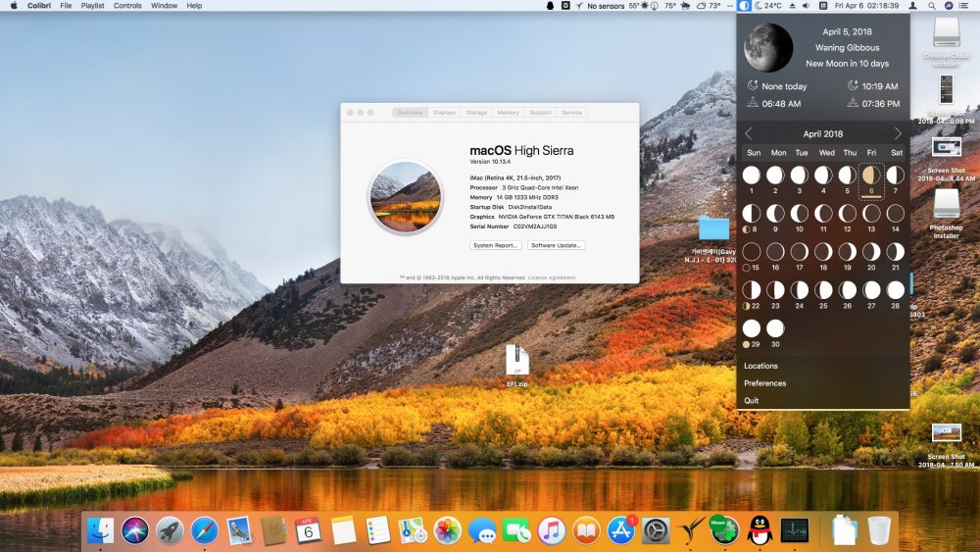This screenshot has width=980, height=552.
Task: Switch to Service tab in About window
Action: 572,113
